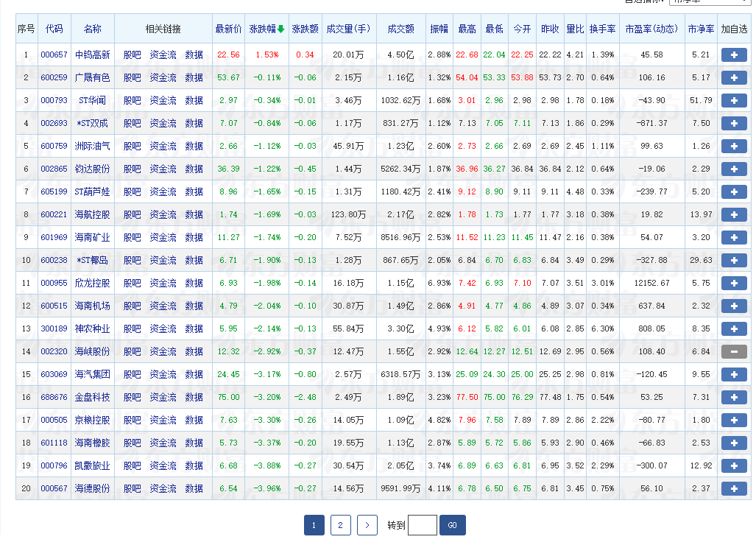The width and height of the screenshot is (756, 545).
Task: Click the GO page jump button
Action: [452, 525]
